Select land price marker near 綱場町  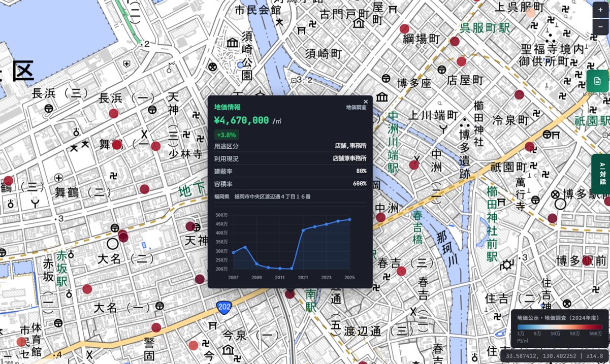pos(404,29)
